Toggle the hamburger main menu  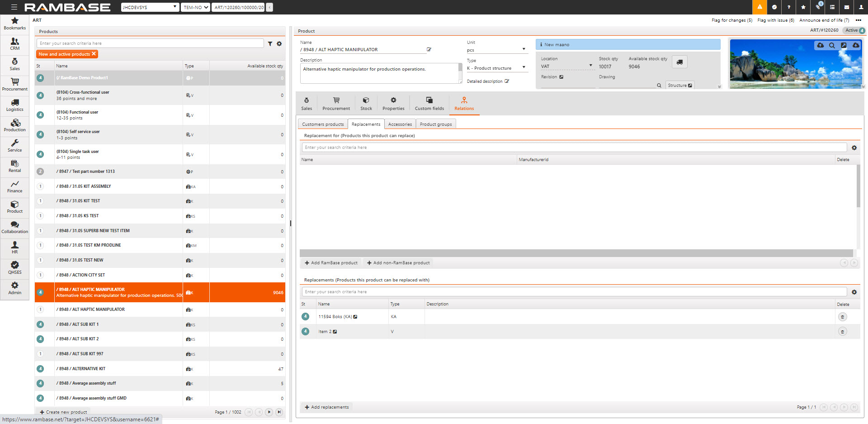[x=14, y=7]
